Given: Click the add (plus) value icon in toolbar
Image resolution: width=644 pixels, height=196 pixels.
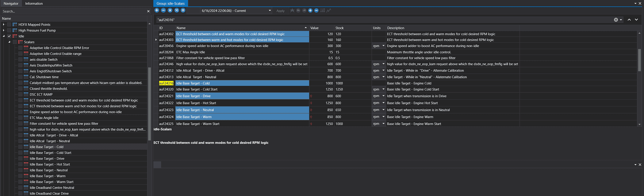Looking at the screenshot, I should 157,10.
